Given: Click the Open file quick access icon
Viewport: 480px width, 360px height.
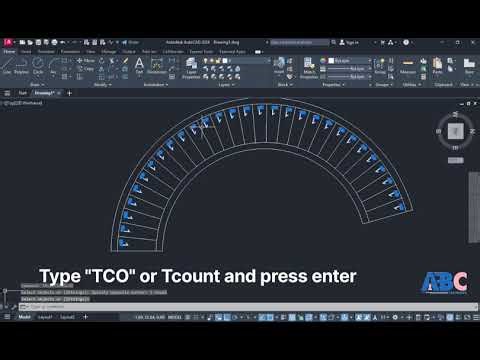Looking at the screenshot, I should point(30,42).
